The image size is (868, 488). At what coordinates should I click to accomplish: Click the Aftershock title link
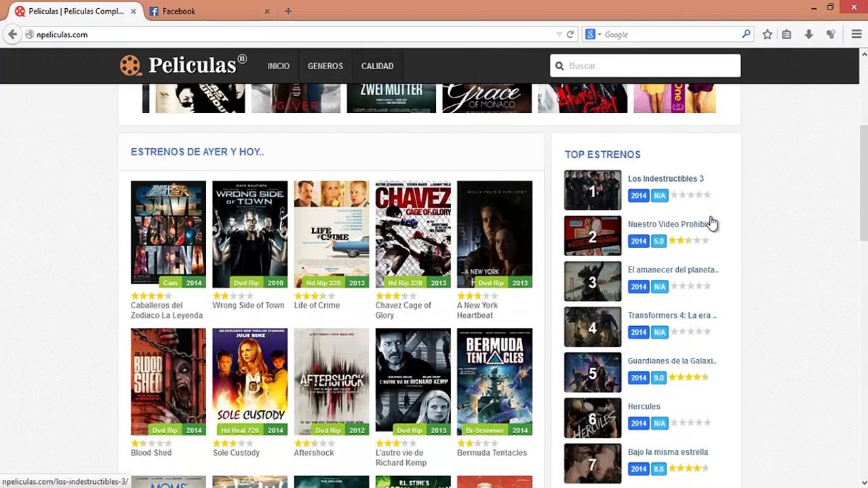tap(314, 453)
